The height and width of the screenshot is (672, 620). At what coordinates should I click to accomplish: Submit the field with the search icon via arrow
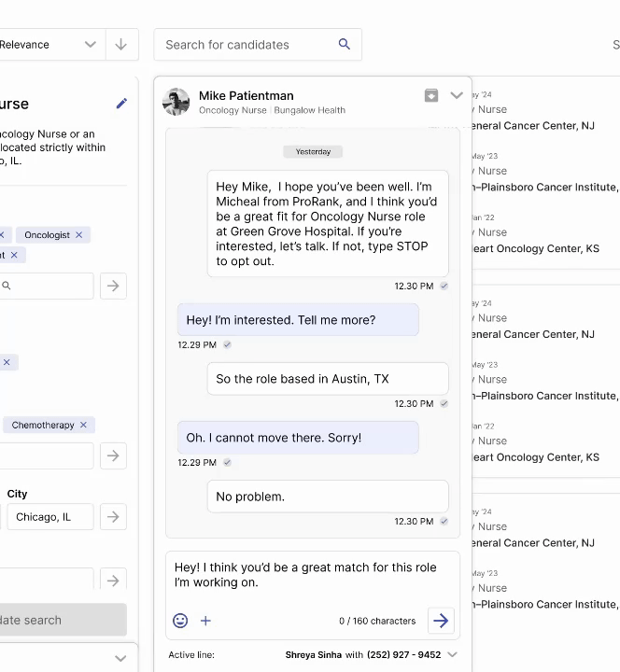tap(113, 286)
